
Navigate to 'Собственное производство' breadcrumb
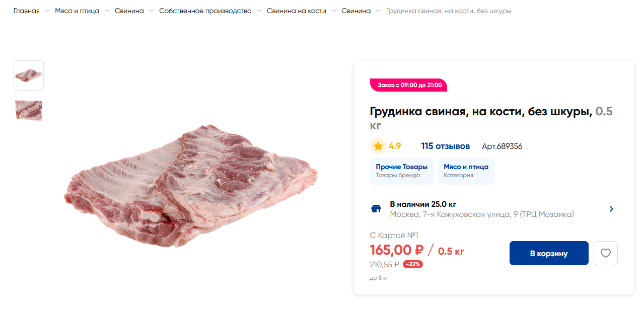pos(205,11)
